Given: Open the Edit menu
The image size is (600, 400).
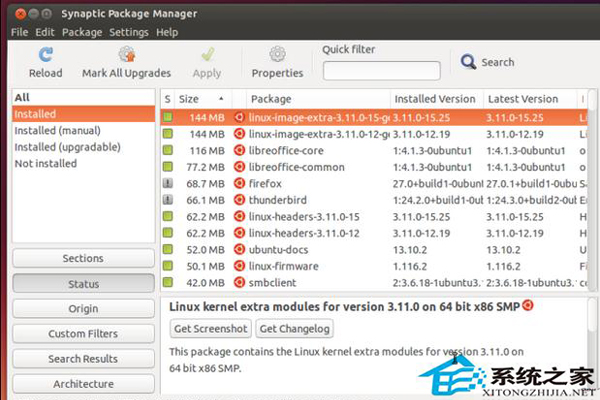Looking at the screenshot, I should [x=45, y=32].
